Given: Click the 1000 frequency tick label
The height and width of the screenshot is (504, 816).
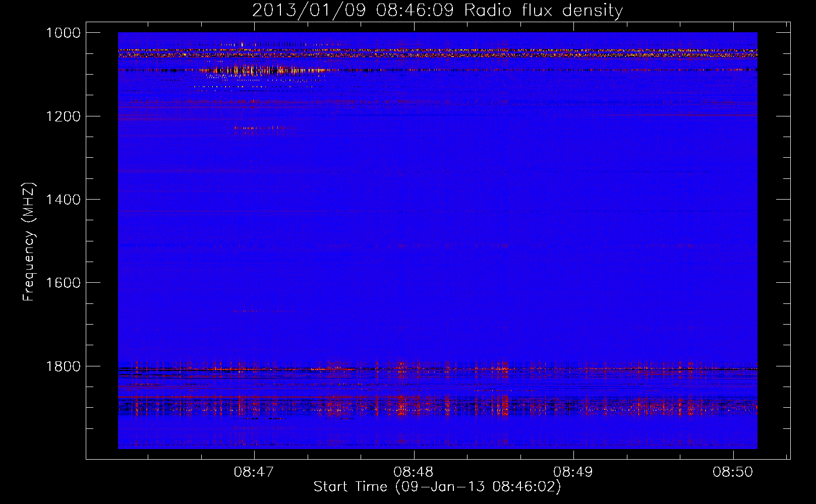Looking at the screenshot, I should click(63, 33).
